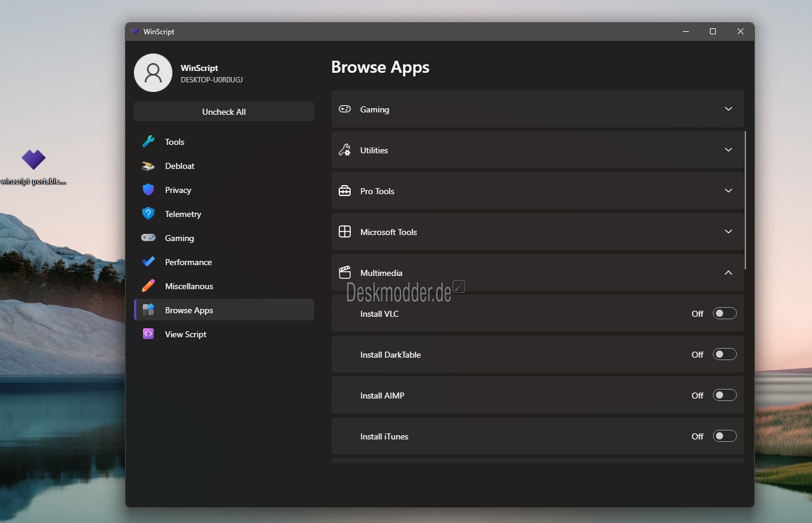
Task: Click the Telemetry question-mark shield icon
Action: click(x=148, y=214)
